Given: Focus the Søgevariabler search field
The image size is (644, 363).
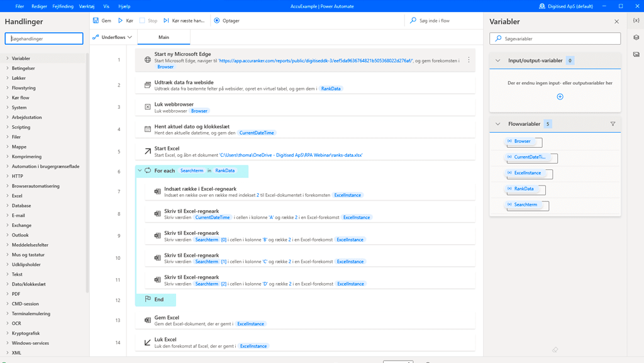Looking at the screenshot, I should pos(555,38).
